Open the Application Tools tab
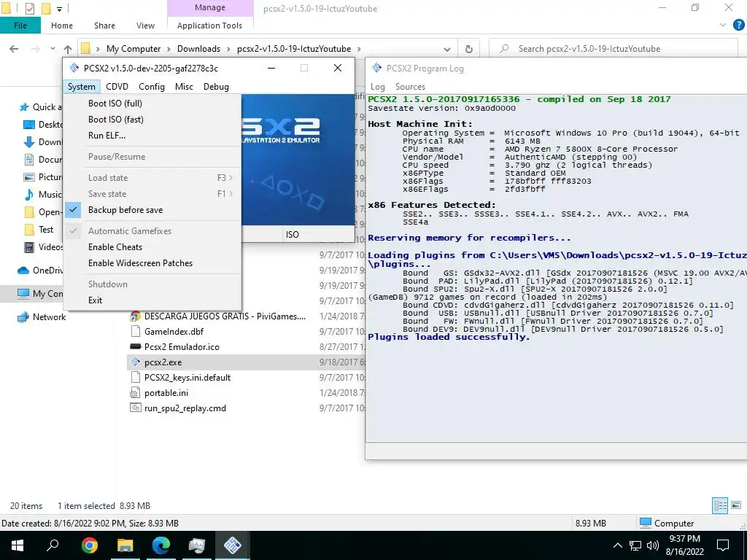 point(209,26)
